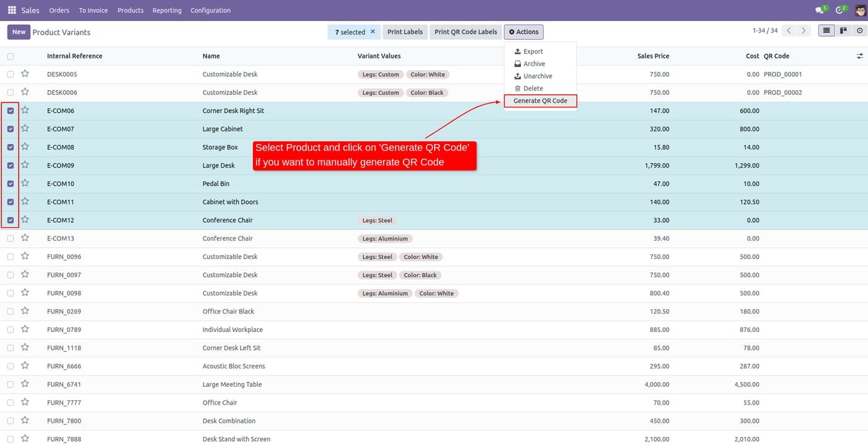
Task: Sort by Sales Price column
Action: (653, 56)
